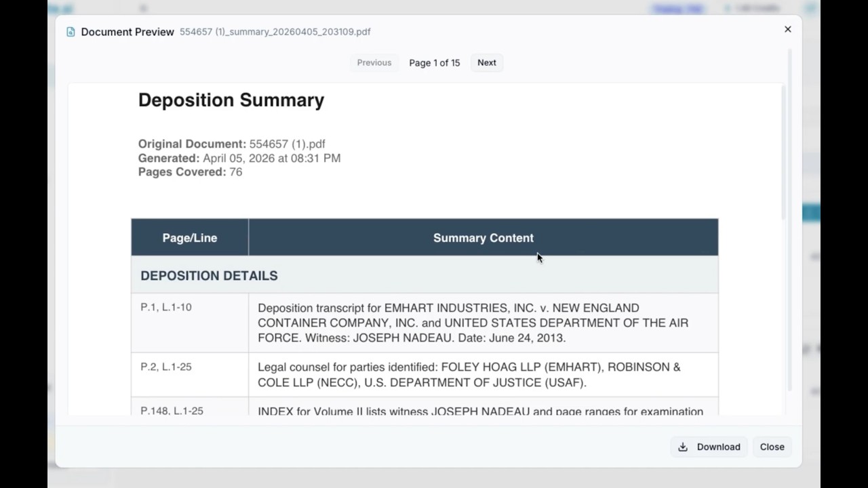Click the Page 1 of 15 indicator
Image resolution: width=868 pixels, height=488 pixels.
coord(435,62)
